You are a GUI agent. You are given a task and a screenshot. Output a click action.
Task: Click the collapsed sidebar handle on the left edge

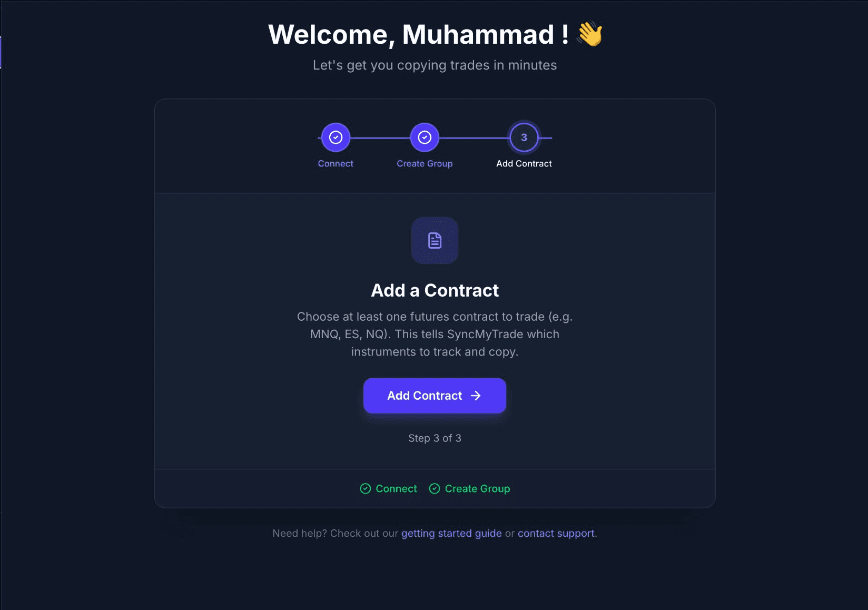click(x=2, y=52)
